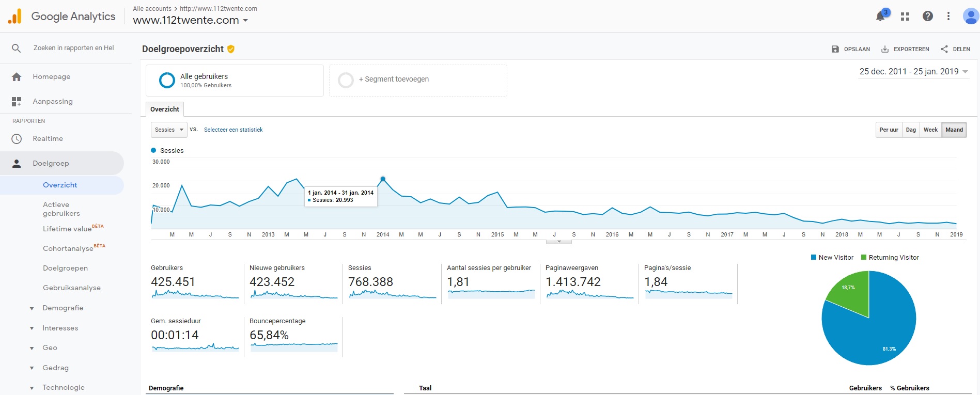This screenshot has width=980, height=395.
Task: Switch chart granularity to Week
Action: (x=930, y=130)
